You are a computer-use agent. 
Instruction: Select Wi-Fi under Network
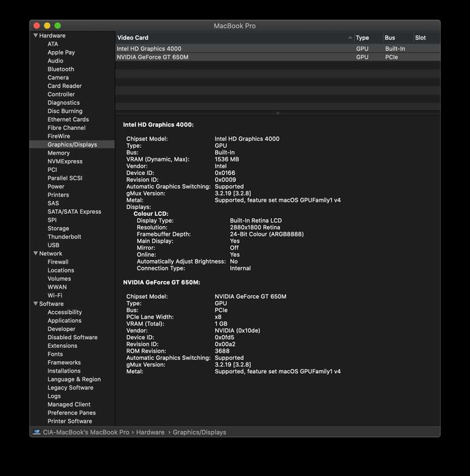tap(55, 296)
